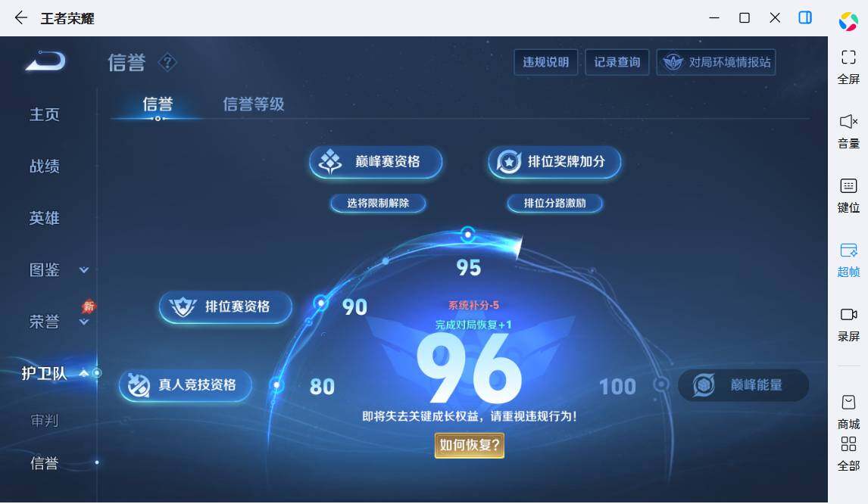Click the 90 point node on the arc
The width and height of the screenshot is (868, 504).
320,303
